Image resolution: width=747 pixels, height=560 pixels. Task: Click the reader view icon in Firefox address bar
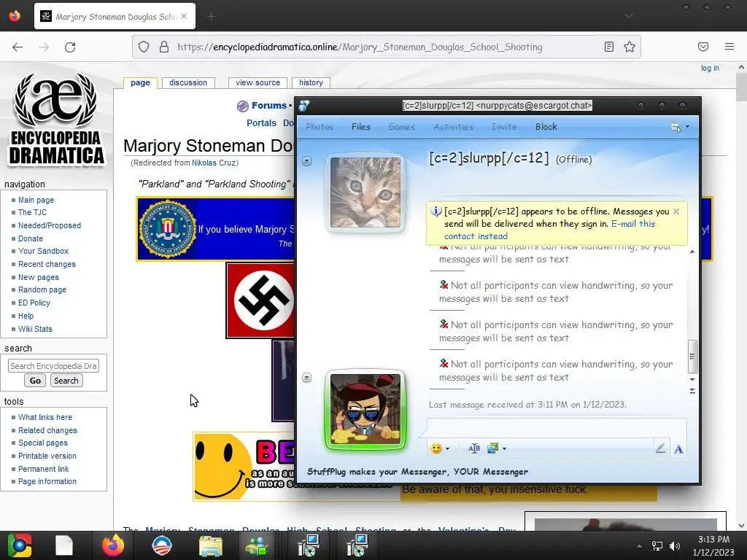pyautogui.click(x=609, y=47)
